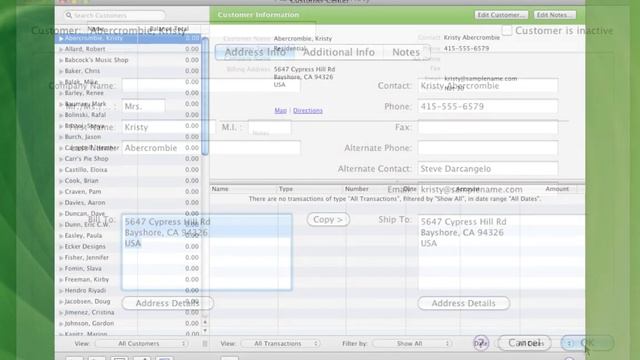640x360 pixels.
Task: Select Abercrombie, Kristy in the list
Action: pos(128,38)
